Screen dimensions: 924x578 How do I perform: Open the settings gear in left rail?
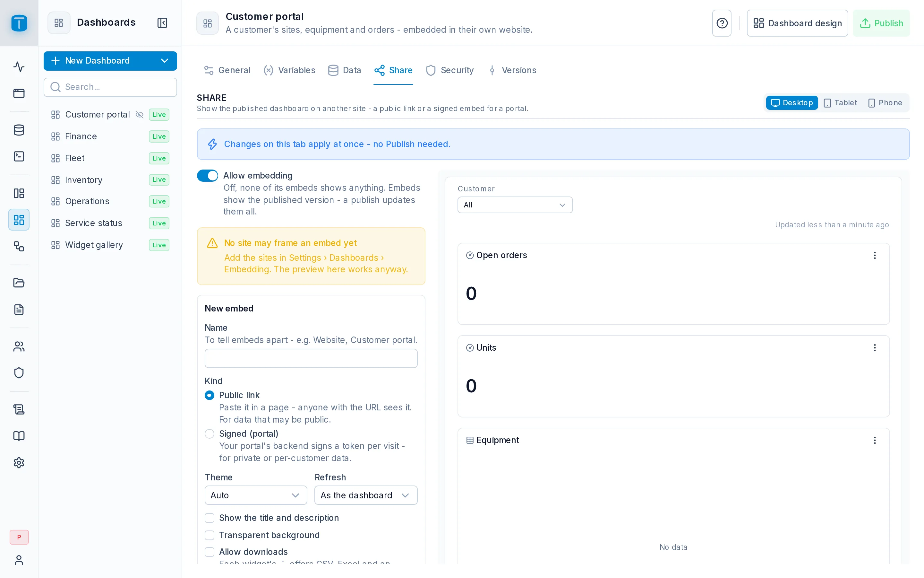tap(19, 462)
